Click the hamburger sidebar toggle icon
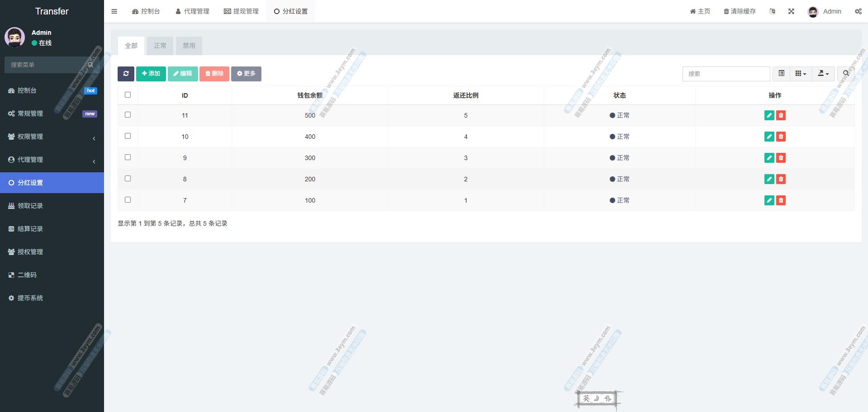The image size is (868, 412). pyautogui.click(x=114, y=11)
